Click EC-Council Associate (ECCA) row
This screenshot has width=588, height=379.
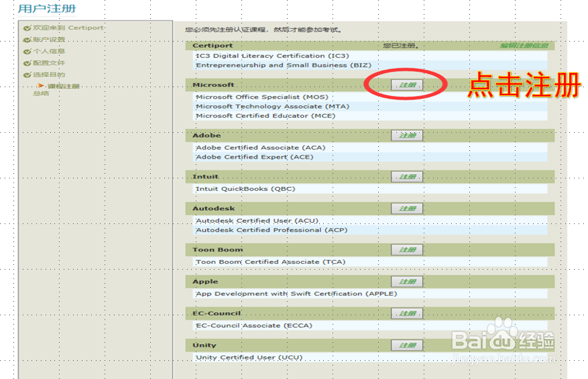click(x=370, y=326)
